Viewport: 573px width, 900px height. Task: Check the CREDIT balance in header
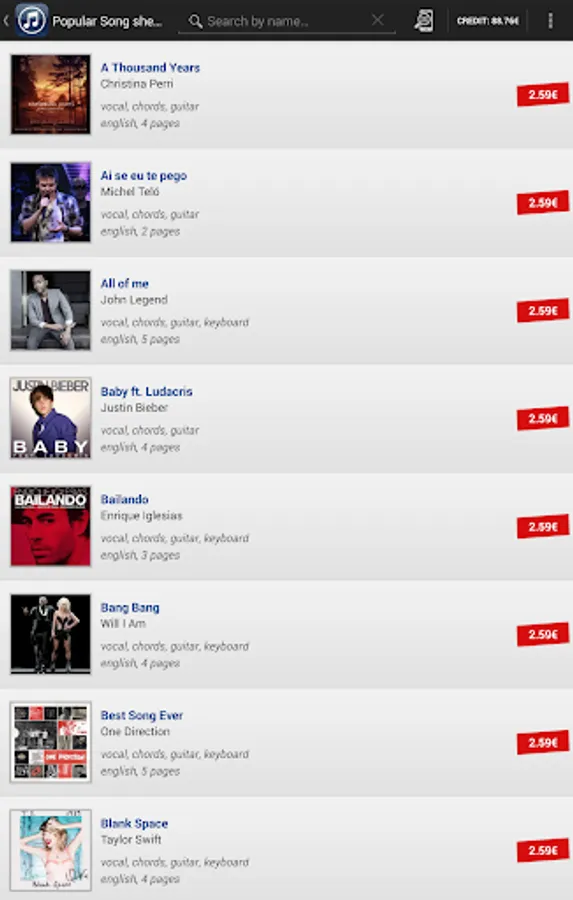tap(488, 21)
